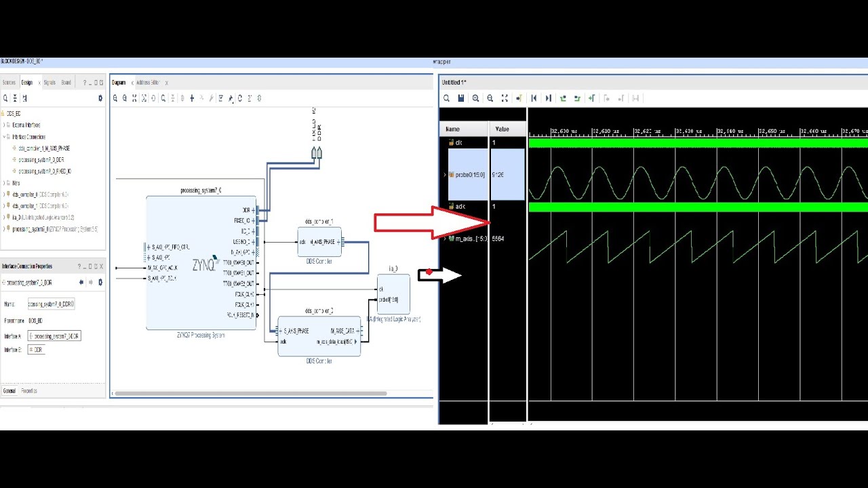Switch to Signals tab

tap(50, 83)
